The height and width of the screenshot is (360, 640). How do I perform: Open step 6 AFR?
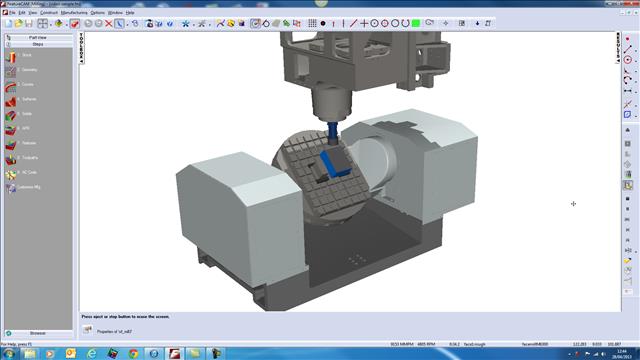click(18, 129)
